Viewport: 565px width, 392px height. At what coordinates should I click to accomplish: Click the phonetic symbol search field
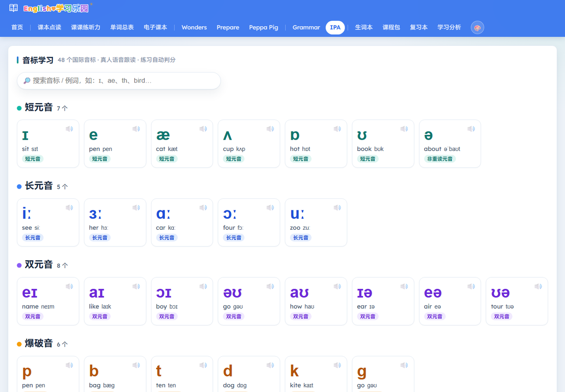[x=119, y=81]
